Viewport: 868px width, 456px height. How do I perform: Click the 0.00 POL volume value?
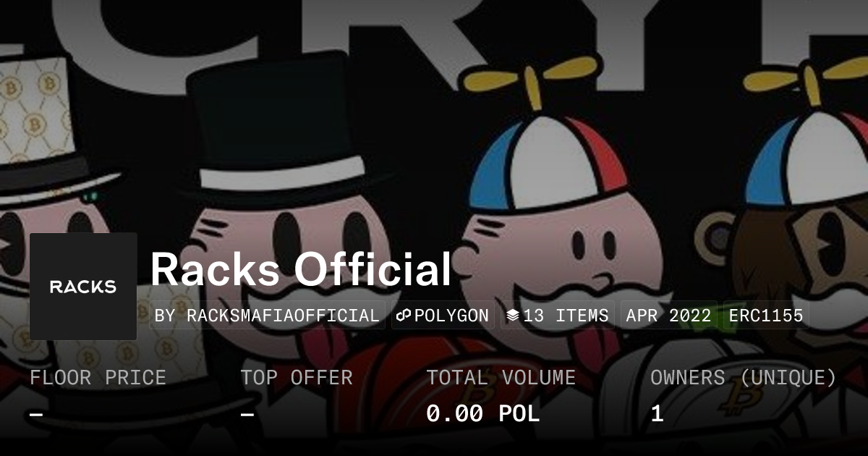482,414
